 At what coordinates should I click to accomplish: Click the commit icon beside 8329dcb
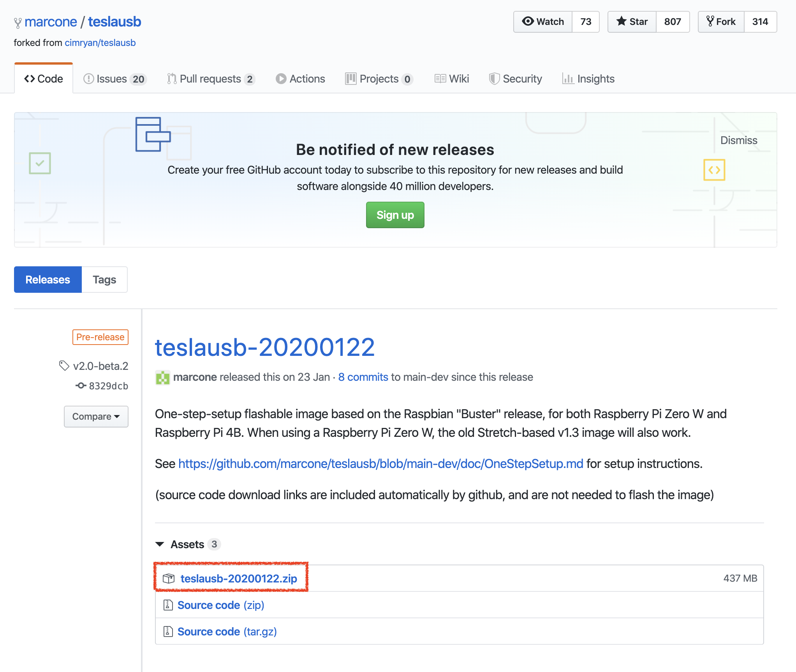coord(81,386)
